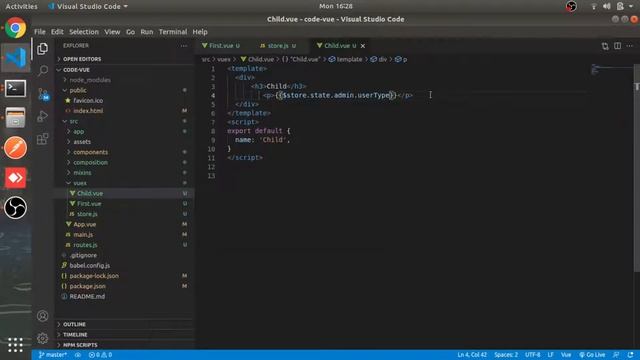
Task: Click the editor minimap
Action: (611, 70)
